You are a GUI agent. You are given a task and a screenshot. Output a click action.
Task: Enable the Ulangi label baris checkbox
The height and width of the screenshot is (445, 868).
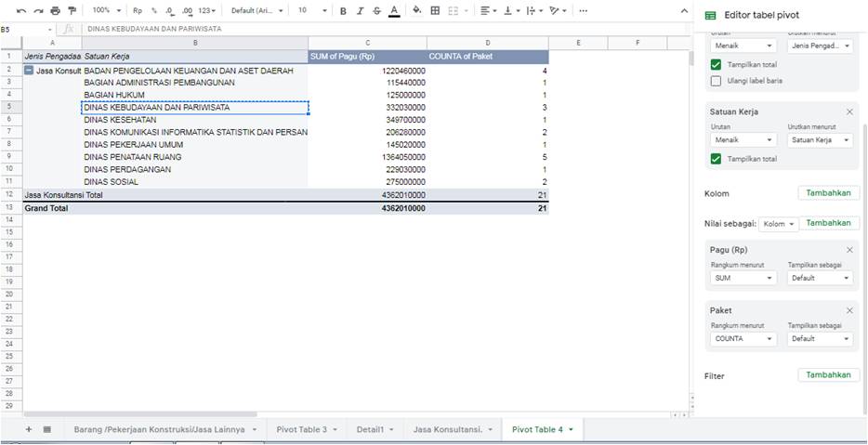pos(716,81)
